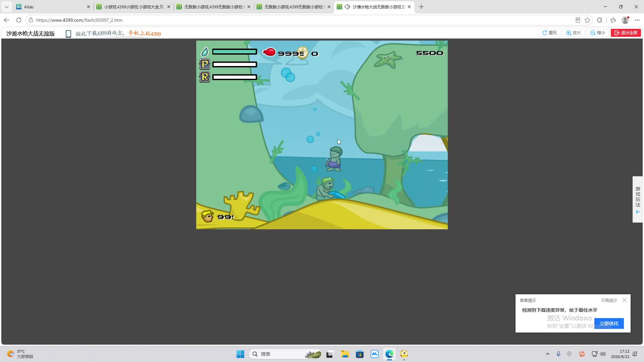Open the browser profile avatar
Screen dimensions: 644x362
coord(625,20)
